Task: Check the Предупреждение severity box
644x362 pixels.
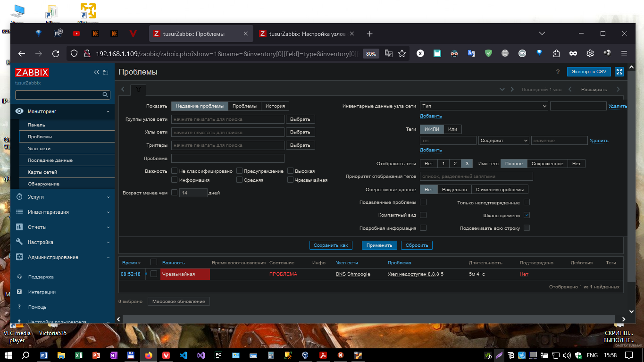Action: (x=240, y=171)
